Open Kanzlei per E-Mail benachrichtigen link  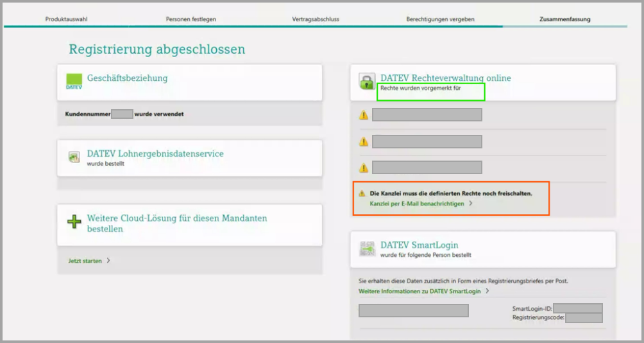417,203
